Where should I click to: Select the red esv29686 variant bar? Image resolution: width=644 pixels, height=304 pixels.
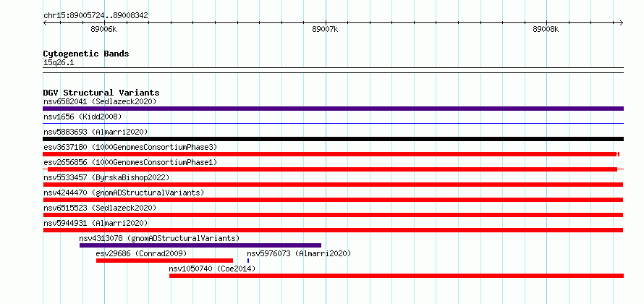pos(165,261)
